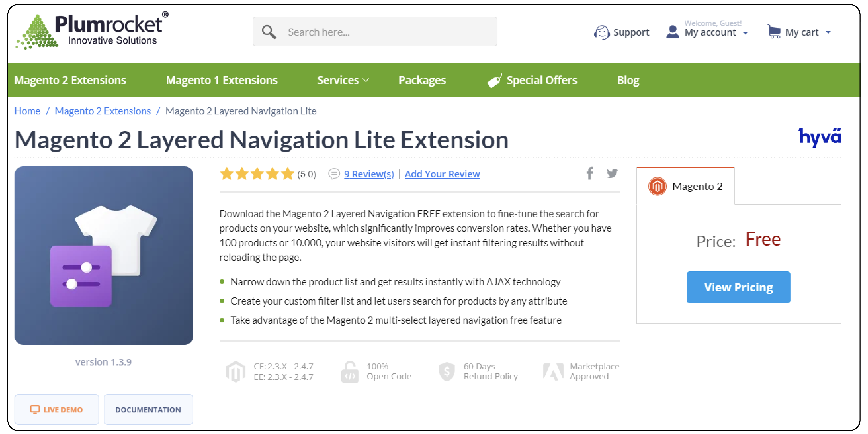Click the Live Demo monitor icon
868x434 pixels.
(x=35, y=410)
